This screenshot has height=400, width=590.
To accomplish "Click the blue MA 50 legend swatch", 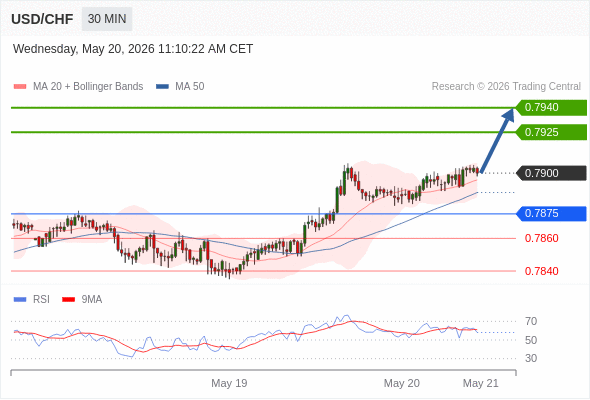I will coord(162,87).
